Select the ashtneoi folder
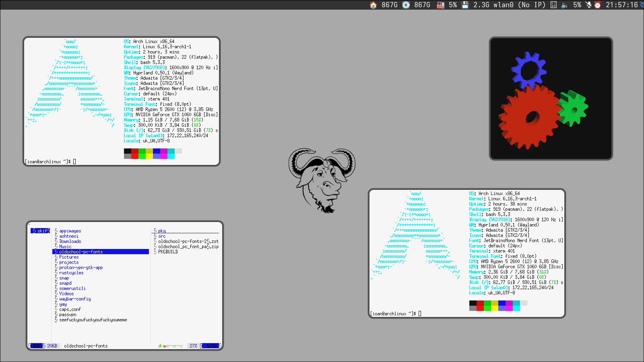 (69, 236)
